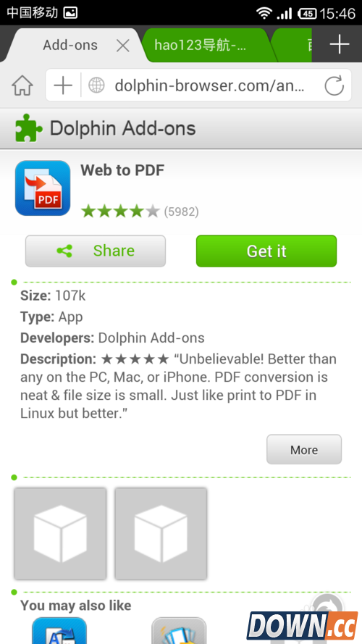Share the Web to PDF add-on

(x=96, y=251)
